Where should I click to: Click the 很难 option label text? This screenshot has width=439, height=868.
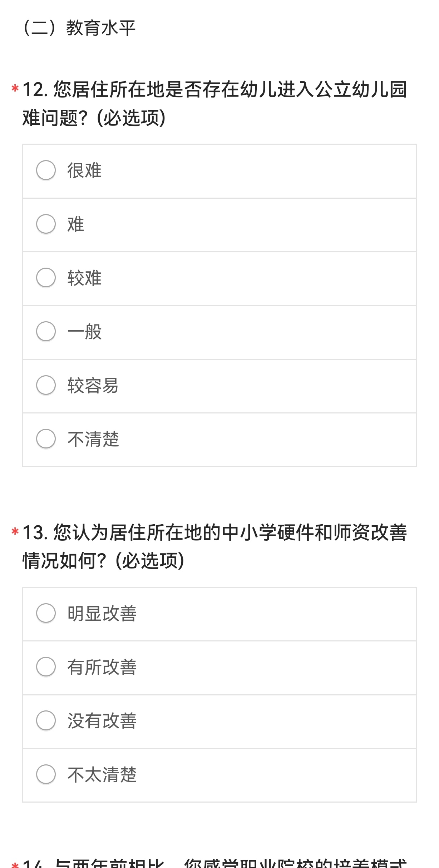(x=84, y=170)
